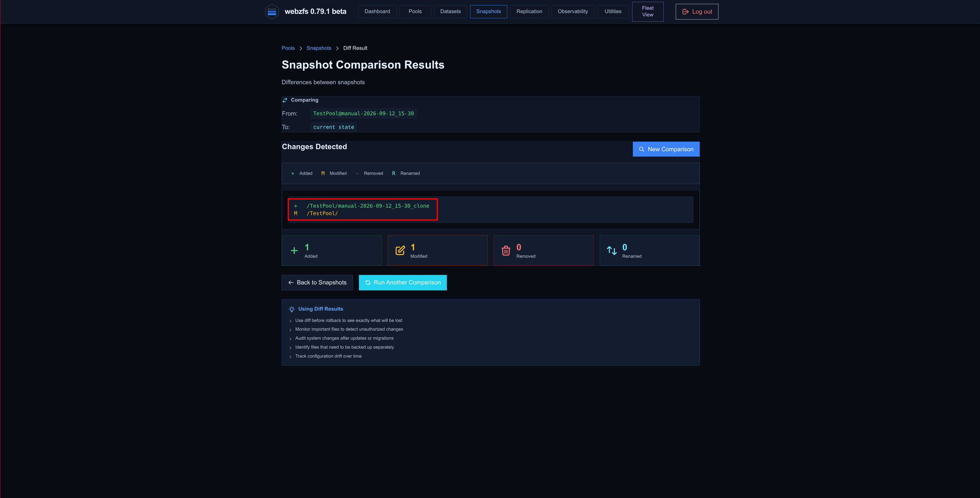This screenshot has height=498, width=980.
Task: Open Observability from the top navigation
Action: click(572, 11)
